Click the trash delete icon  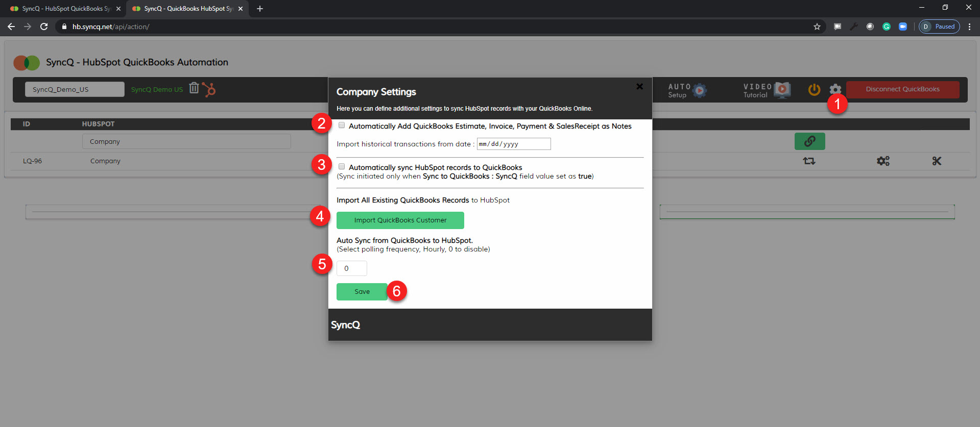(x=194, y=88)
